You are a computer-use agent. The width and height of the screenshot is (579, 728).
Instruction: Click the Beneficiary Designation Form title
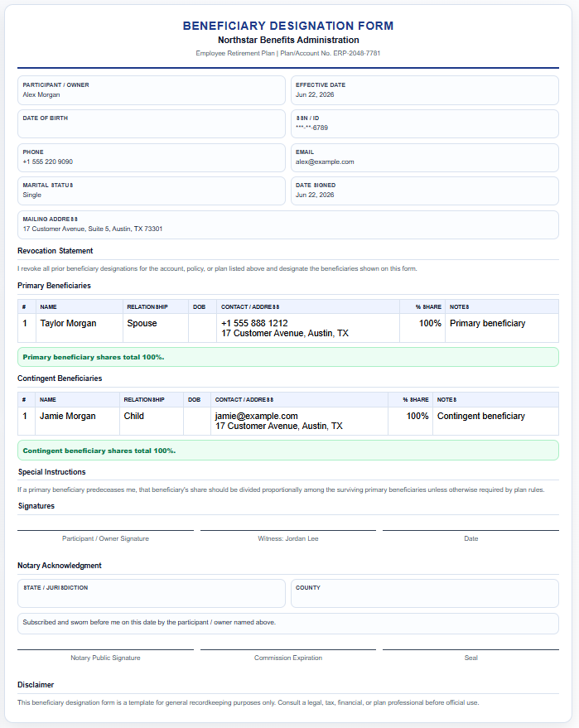[x=288, y=26]
